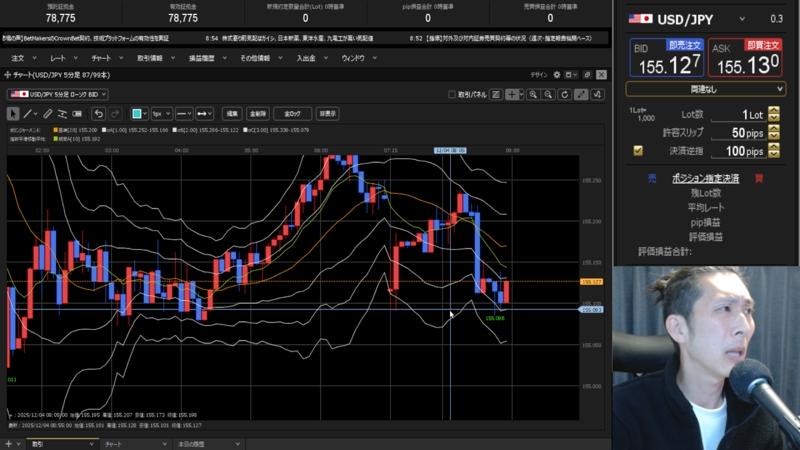Click the undo arrow in chart toolbar

click(100, 113)
